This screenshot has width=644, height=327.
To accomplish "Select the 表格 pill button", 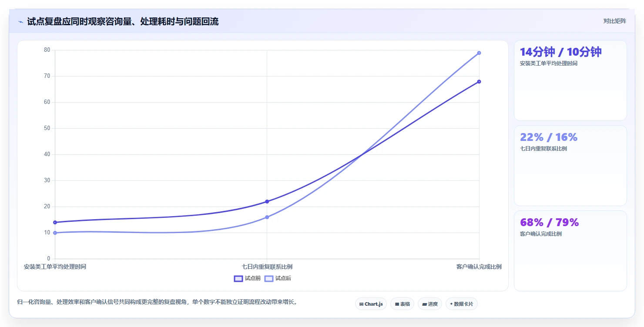I will [402, 304].
